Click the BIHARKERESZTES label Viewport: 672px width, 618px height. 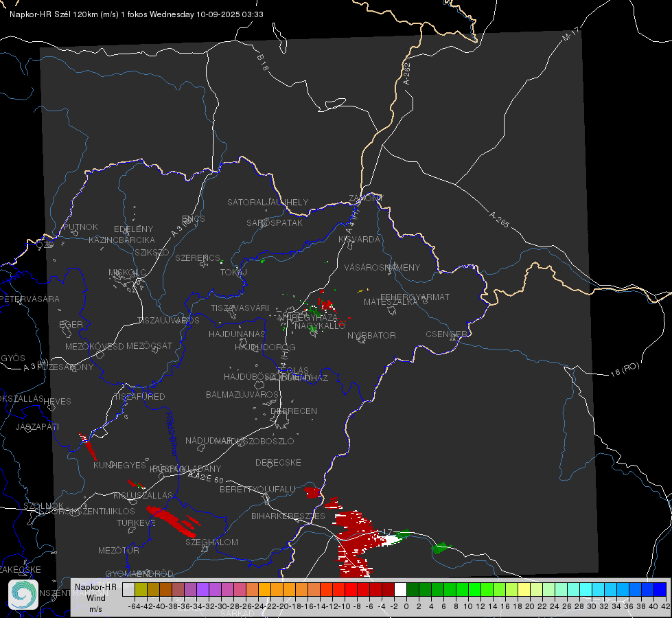(x=288, y=516)
